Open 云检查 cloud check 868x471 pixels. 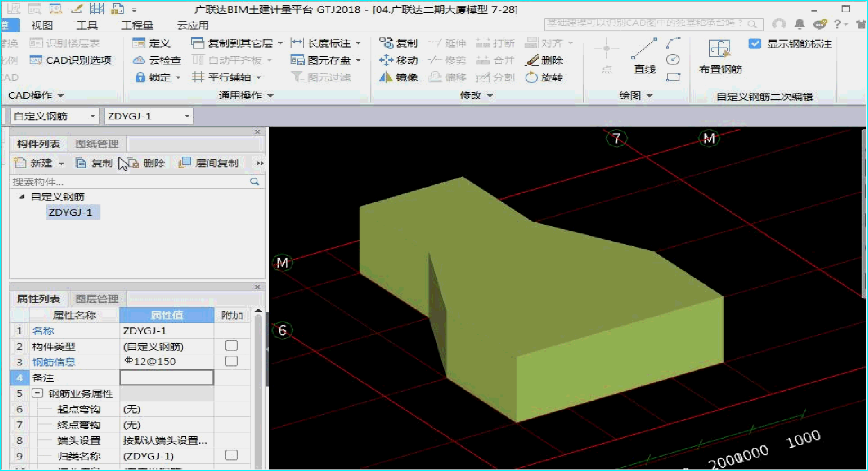(156, 60)
